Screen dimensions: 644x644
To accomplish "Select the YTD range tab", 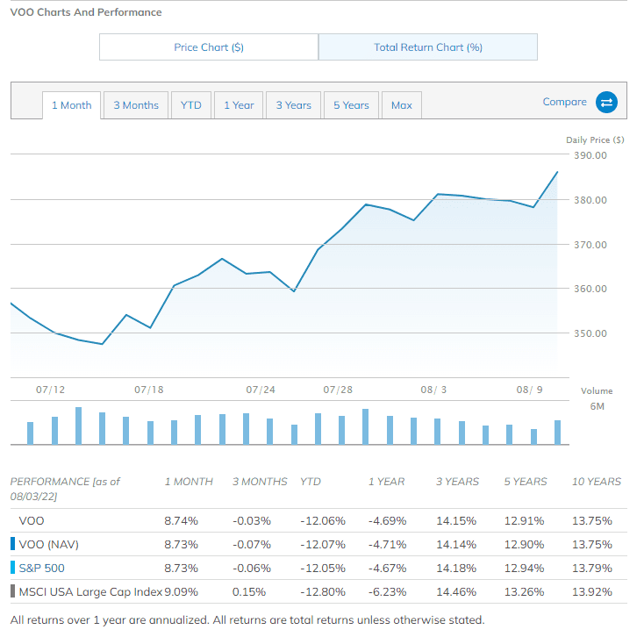I will [x=191, y=105].
